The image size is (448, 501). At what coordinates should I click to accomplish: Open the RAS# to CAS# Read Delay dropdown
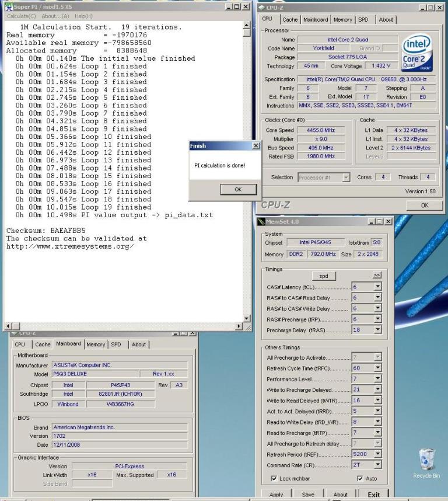coord(378,297)
